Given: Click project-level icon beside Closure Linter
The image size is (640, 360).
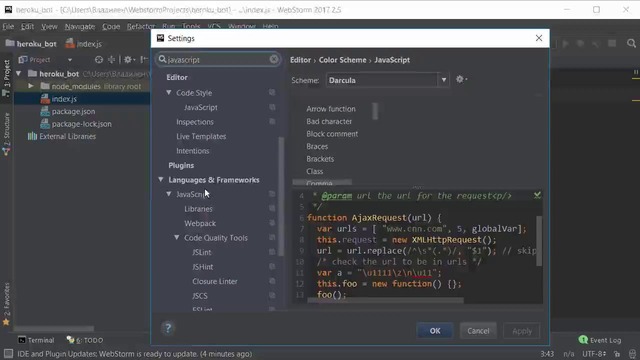Looking at the screenshot, I should point(272,281).
